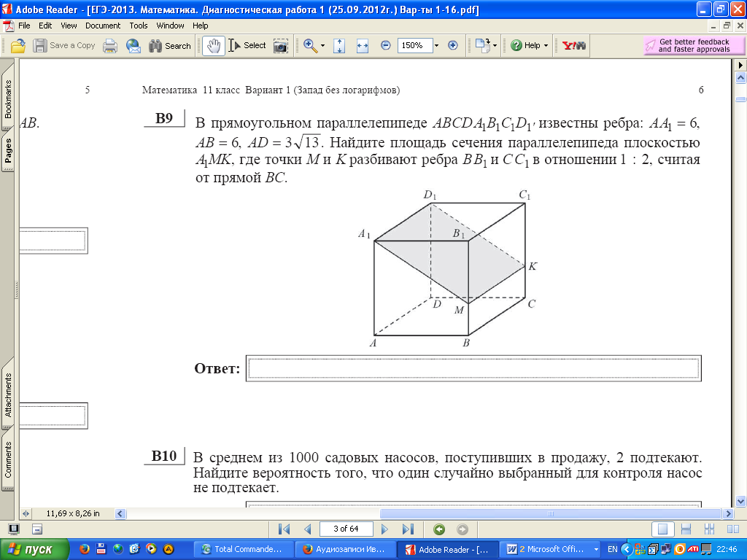The width and height of the screenshot is (747, 560).
Task: Click vertical scrollbar down arrow
Action: coord(741,501)
